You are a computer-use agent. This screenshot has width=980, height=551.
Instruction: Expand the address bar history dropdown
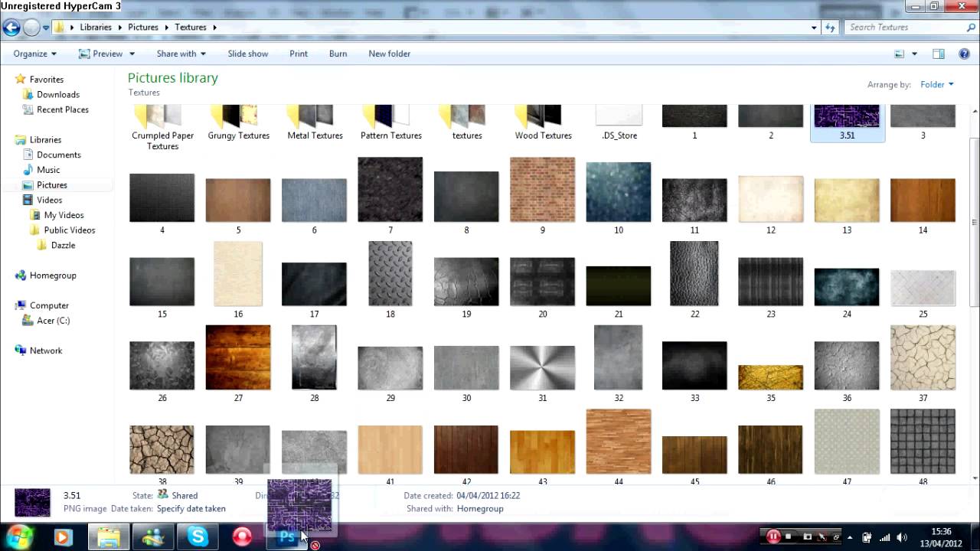[814, 28]
